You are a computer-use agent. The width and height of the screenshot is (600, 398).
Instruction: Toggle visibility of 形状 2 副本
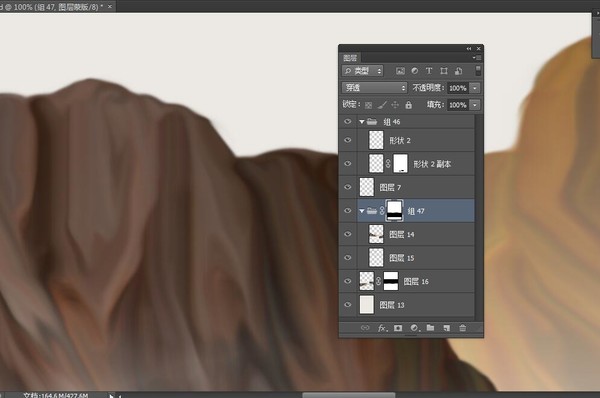(347, 163)
